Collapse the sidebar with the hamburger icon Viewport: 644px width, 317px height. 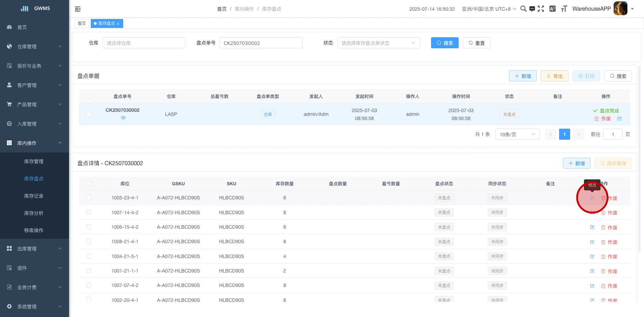point(78,9)
